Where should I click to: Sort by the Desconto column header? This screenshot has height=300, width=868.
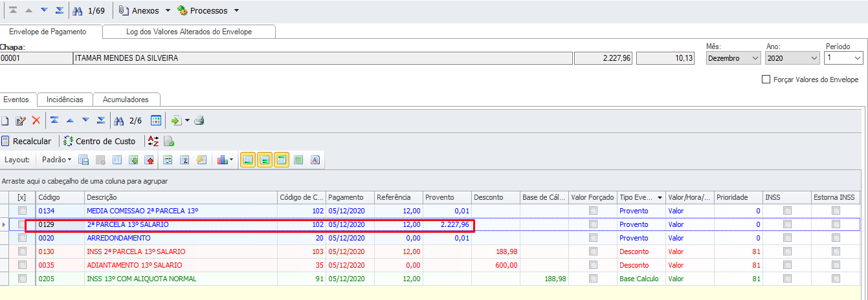(x=496, y=197)
